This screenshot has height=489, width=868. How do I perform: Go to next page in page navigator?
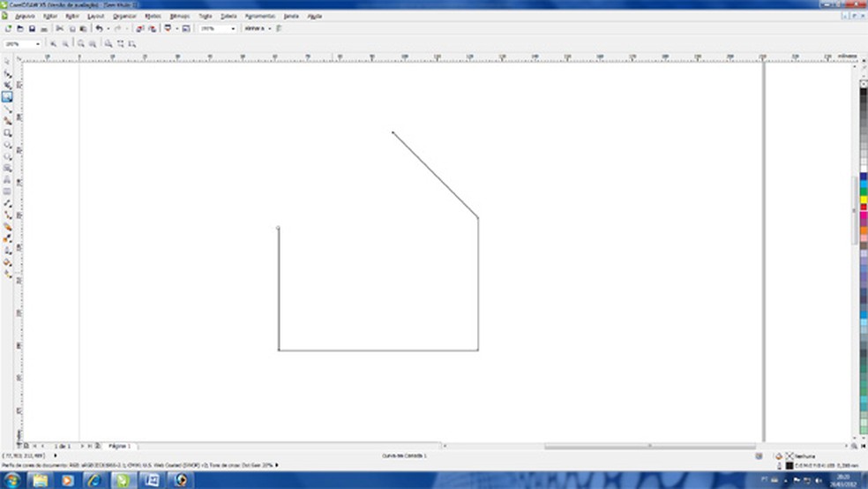click(x=82, y=446)
